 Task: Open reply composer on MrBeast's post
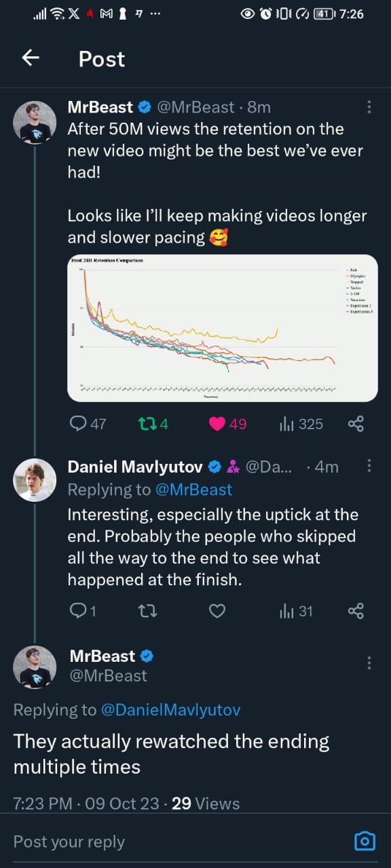click(78, 423)
